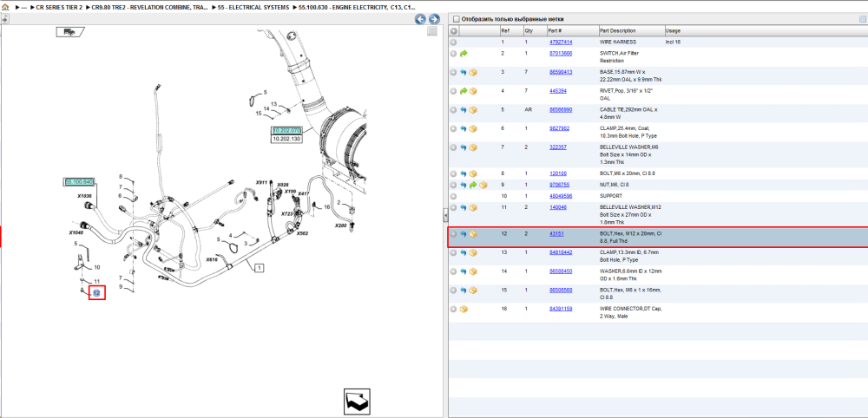Click 'Incl 16' usage cell
The image size is (868, 418).
[674, 42]
